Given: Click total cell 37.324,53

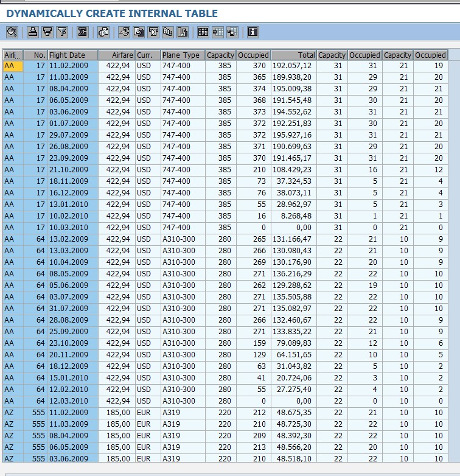Looking at the screenshot, I should pos(294,181).
